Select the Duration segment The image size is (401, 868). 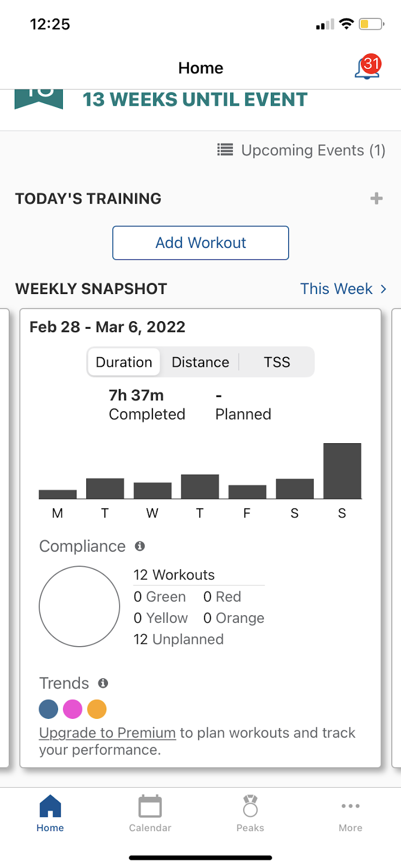(x=124, y=362)
